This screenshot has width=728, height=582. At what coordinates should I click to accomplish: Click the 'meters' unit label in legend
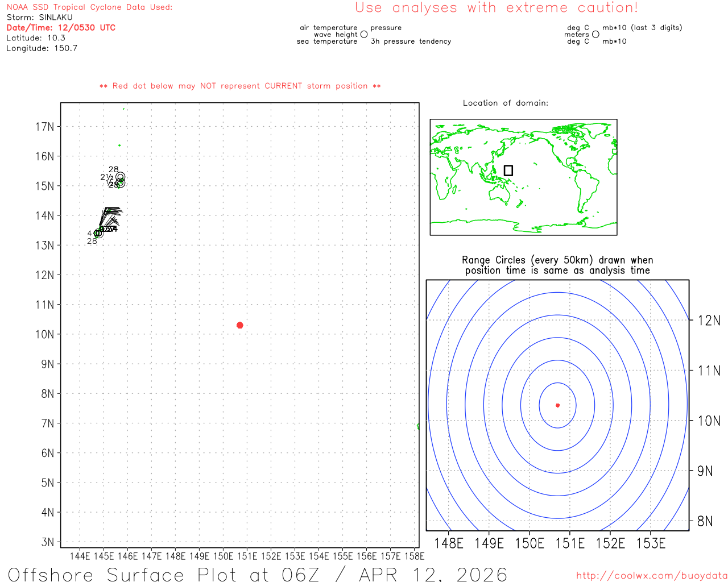pos(577,34)
